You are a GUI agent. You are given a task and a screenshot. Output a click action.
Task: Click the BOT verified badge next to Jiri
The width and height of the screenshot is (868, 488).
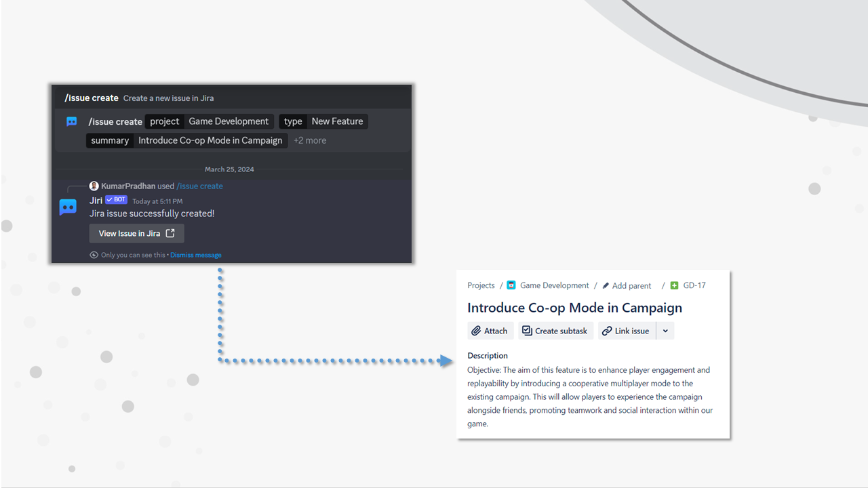(116, 200)
